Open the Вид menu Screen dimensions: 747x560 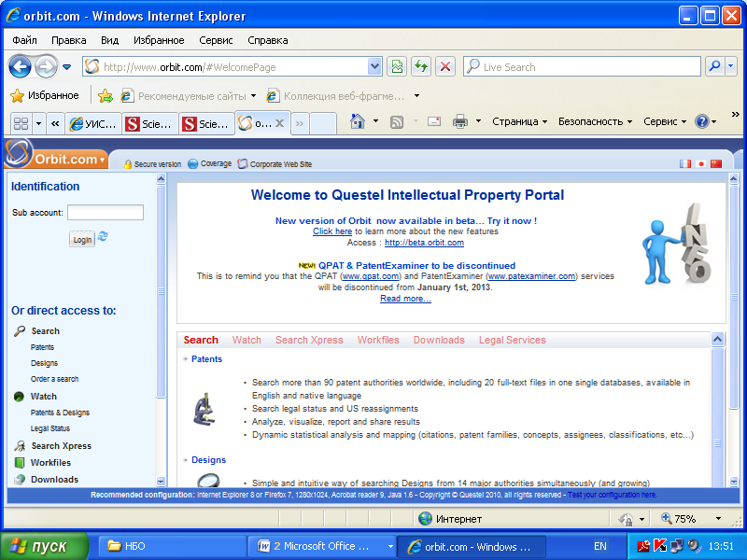[109, 40]
